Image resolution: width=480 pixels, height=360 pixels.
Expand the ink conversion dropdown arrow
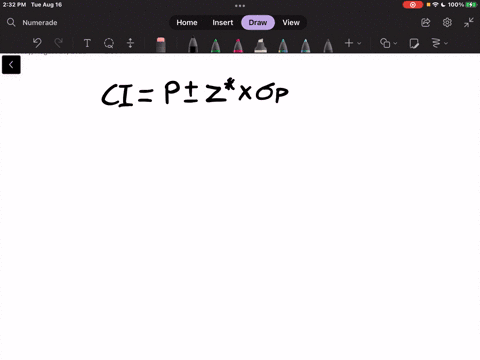click(446, 43)
